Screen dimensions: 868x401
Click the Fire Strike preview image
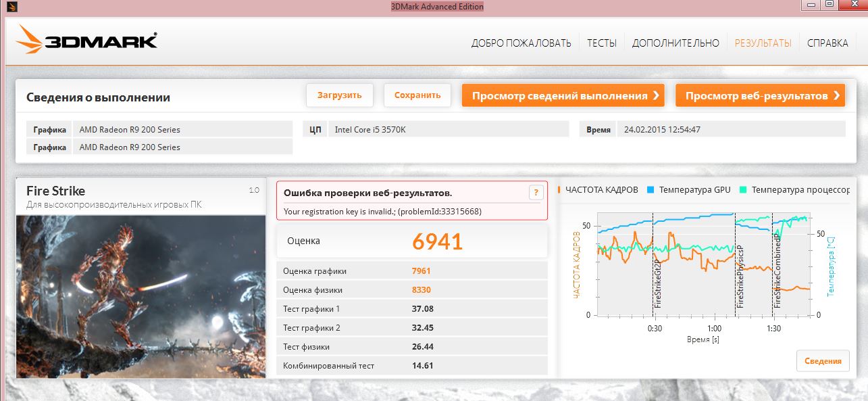141,296
